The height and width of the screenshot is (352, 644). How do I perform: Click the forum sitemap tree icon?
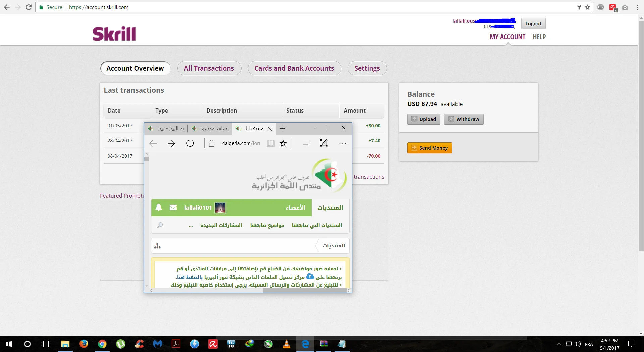(158, 246)
